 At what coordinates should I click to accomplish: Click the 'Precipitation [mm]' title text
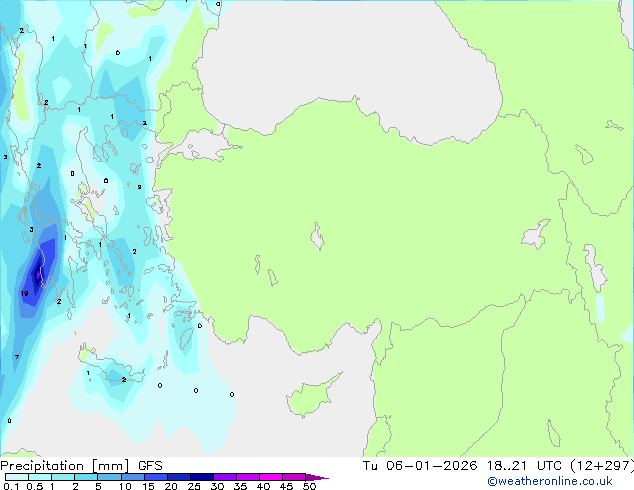(65, 466)
